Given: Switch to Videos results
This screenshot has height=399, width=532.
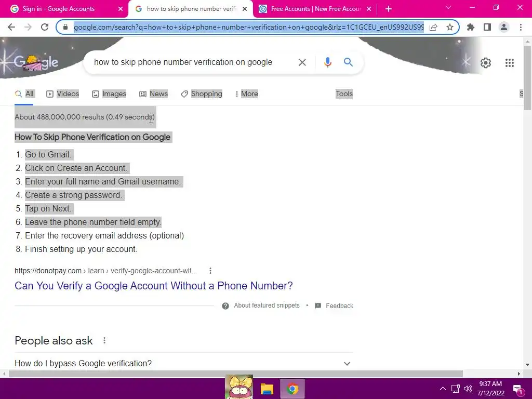Looking at the screenshot, I should [63, 94].
